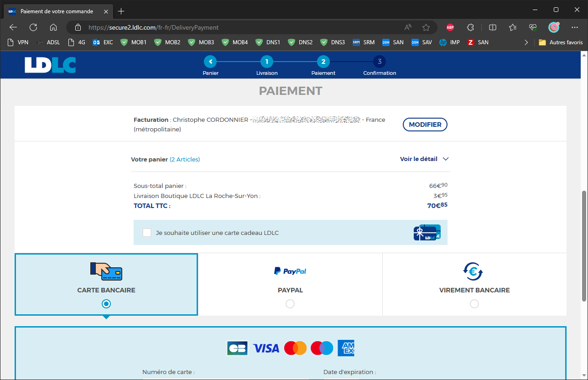The height and width of the screenshot is (380, 588).
Task: Open browser Home page
Action: [53, 27]
